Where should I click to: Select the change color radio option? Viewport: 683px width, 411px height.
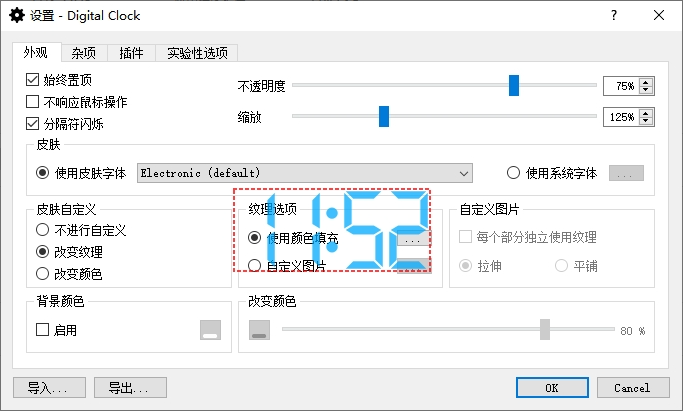(x=42, y=273)
